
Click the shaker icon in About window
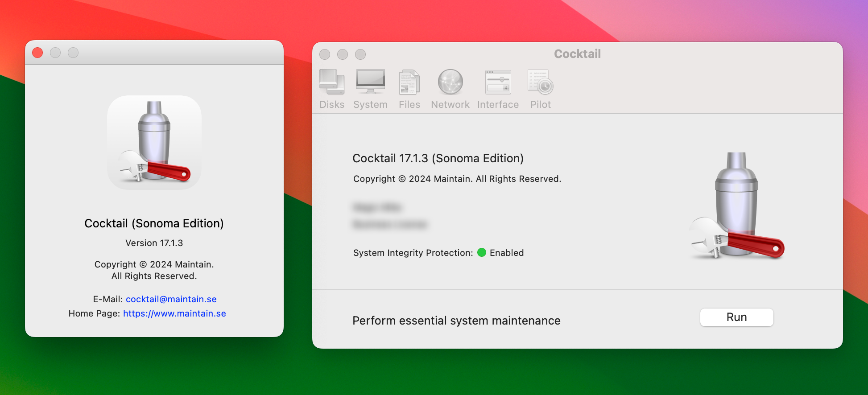tap(154, 142)
